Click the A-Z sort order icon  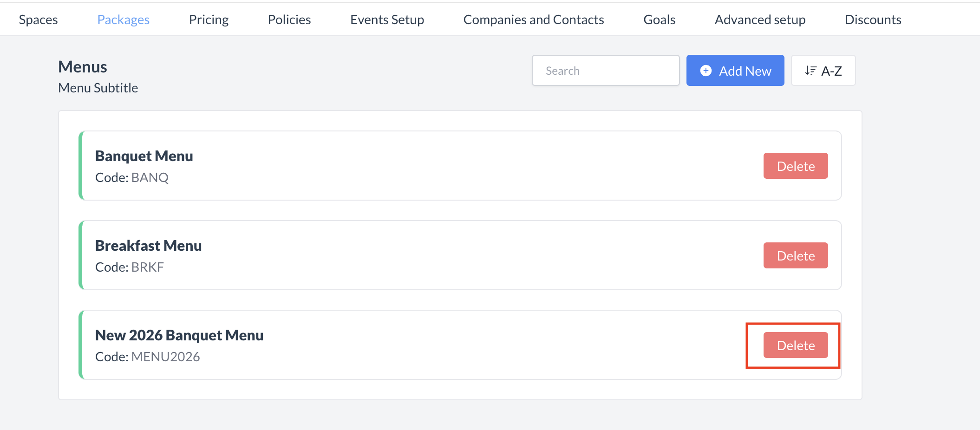tap(810, 71)
